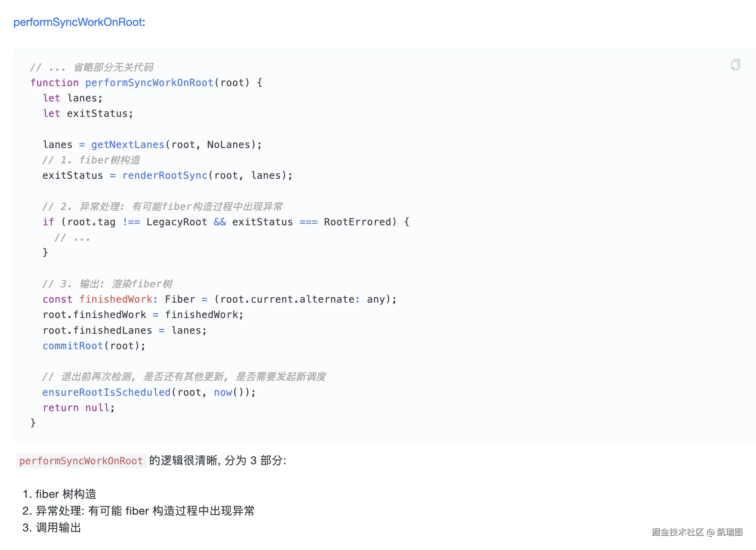Image resolution: width=756 pixels, height=550 pixels.
Task: Click the list item 调用输出
Action: click(x=58, y=527)
